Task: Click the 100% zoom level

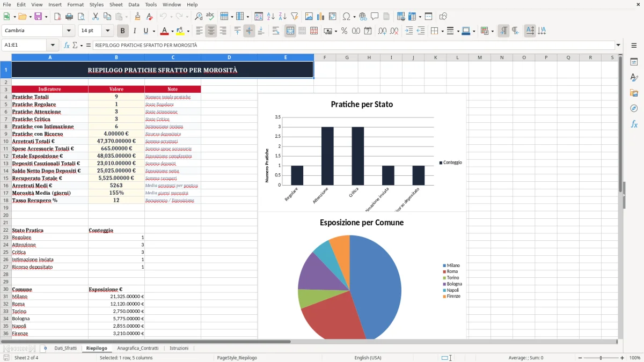Action: click(635, 358)
